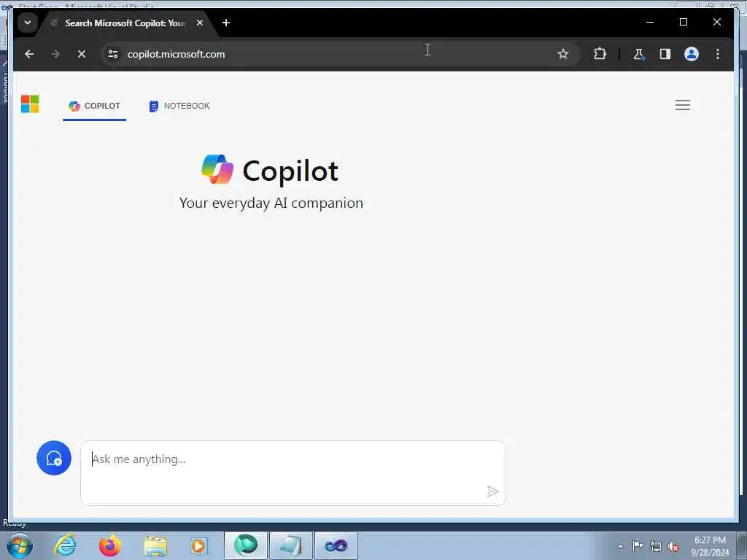The image size is (747, 560).
Task: Focus the 'Ask me anything...' input box
Action: click(x=293, y=472)
